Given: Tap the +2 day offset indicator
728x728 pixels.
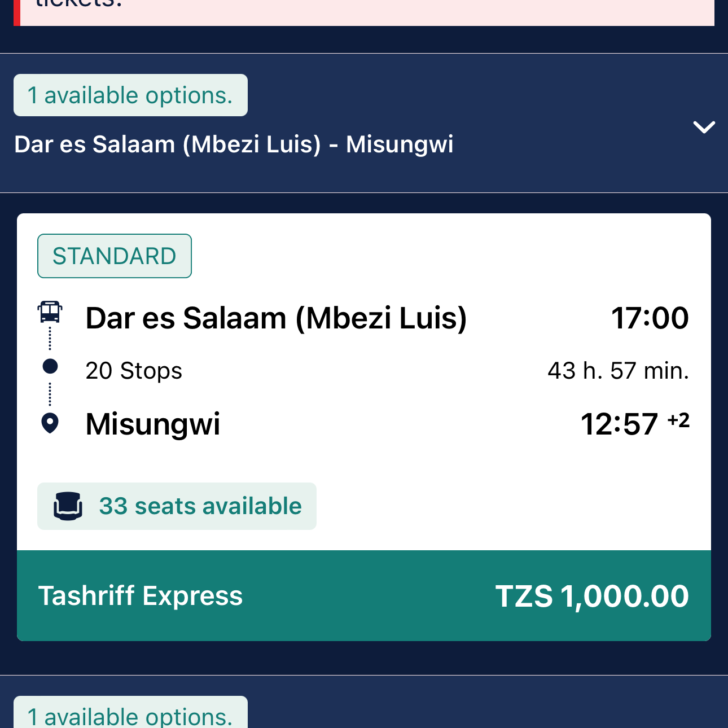Looking at the screenshot, I should [678, 420].
